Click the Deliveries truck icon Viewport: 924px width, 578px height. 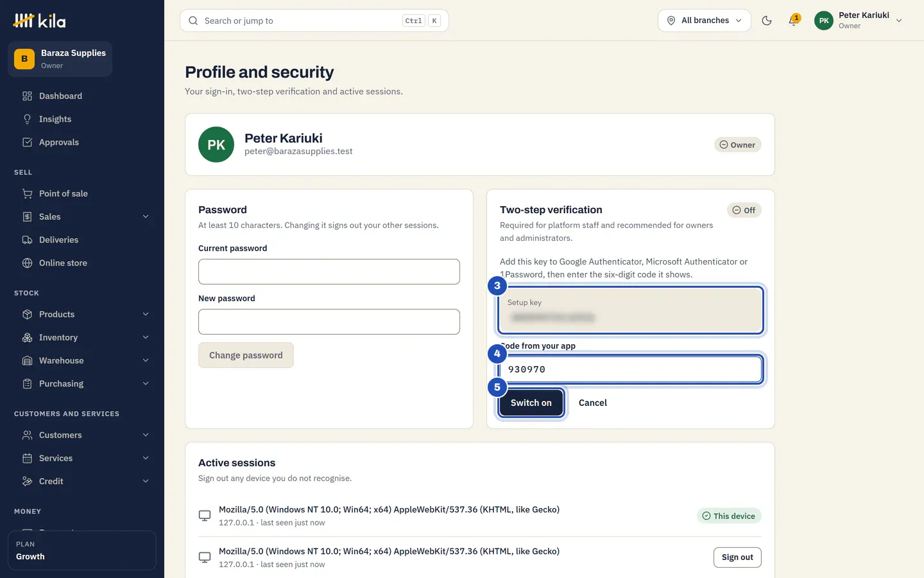coord(27,240)
